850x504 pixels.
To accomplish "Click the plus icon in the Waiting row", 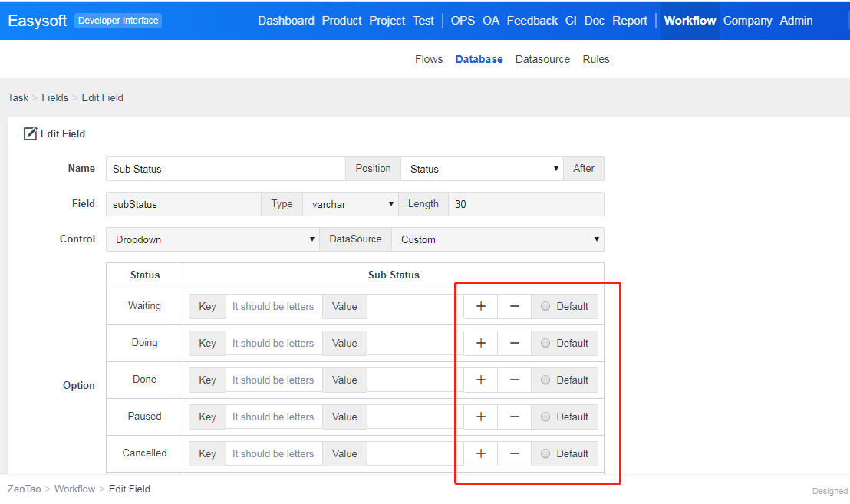I will point(481,306).
